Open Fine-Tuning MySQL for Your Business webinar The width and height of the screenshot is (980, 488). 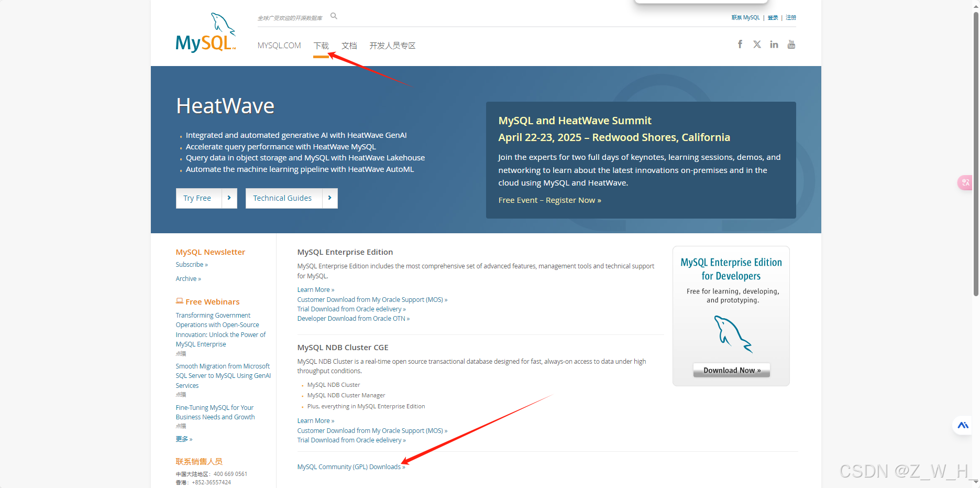click(x=215, y=413)
